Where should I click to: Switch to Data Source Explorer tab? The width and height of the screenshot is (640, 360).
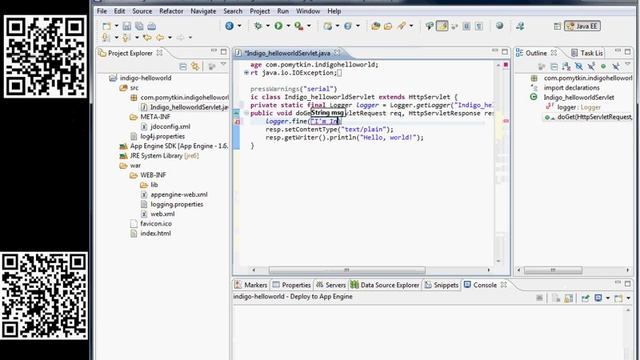click(x=385, y=285)
